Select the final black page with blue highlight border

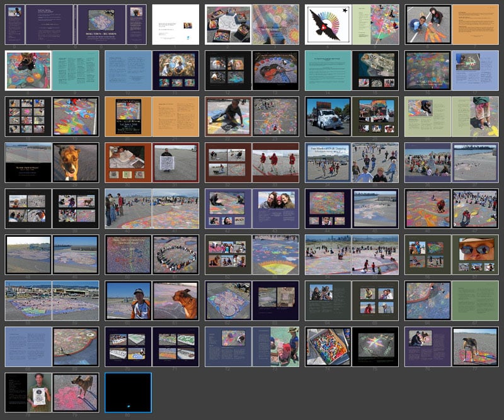coord(129,393)
